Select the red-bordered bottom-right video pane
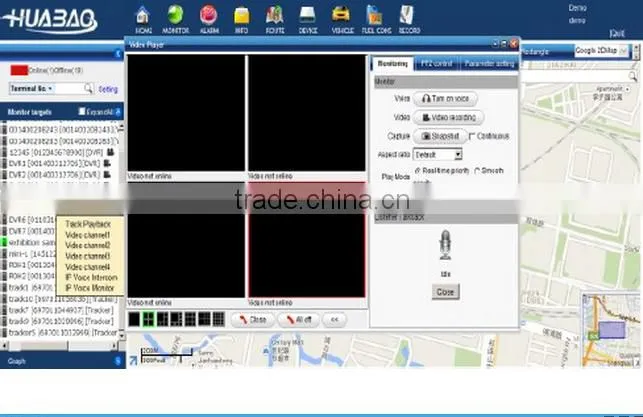This screenshot has height=417, width=643. coord(307,240)
